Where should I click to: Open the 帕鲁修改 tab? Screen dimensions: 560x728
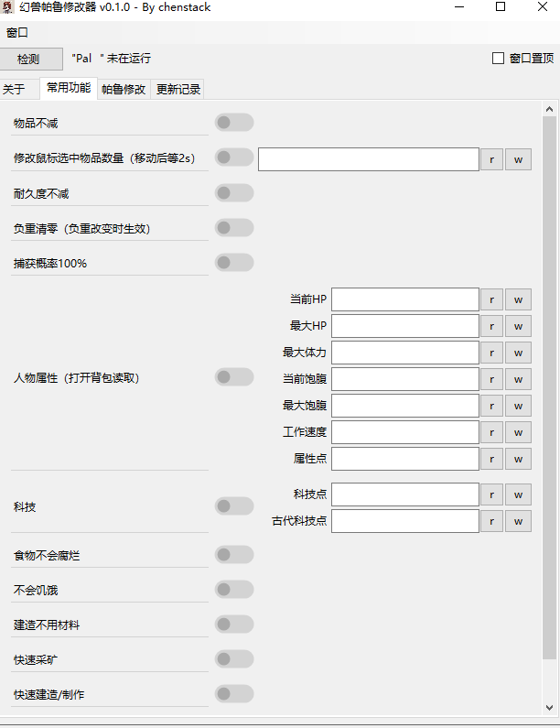[124, 89]
